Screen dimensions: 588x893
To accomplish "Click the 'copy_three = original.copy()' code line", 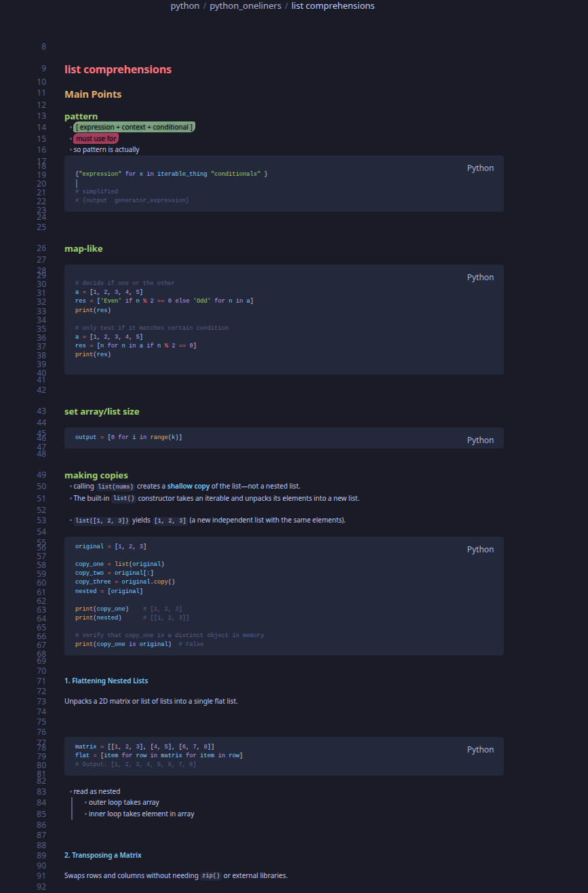I will pyautogui.click(x=125, y=582).
